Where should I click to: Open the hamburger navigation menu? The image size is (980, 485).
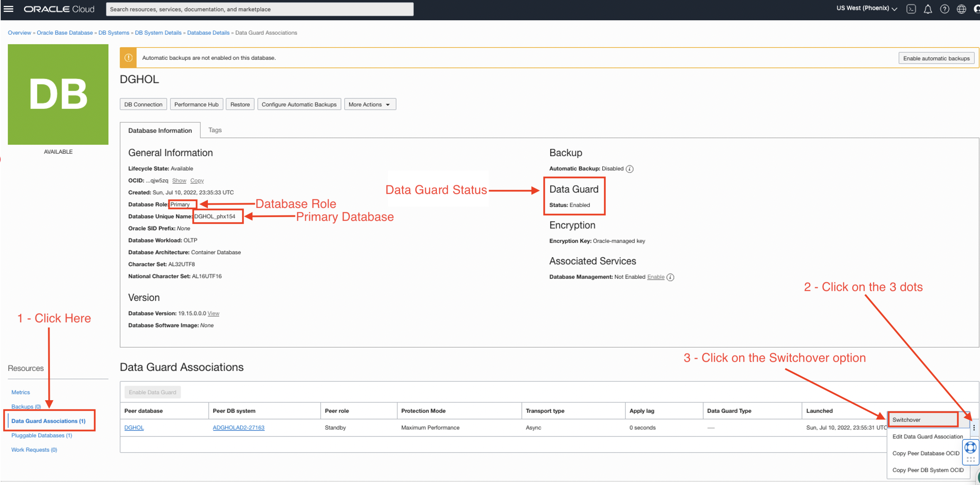(9, 9)
